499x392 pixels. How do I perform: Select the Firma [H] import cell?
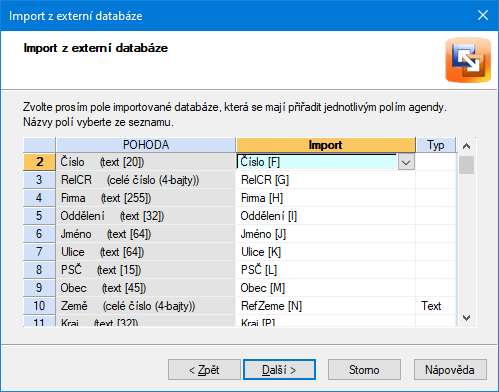[x=326, y=198]
